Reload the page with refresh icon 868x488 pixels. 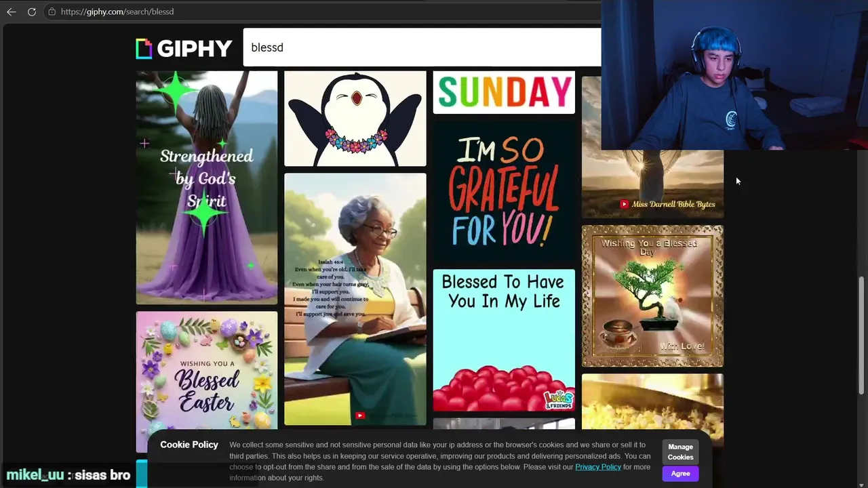point(32,12)
